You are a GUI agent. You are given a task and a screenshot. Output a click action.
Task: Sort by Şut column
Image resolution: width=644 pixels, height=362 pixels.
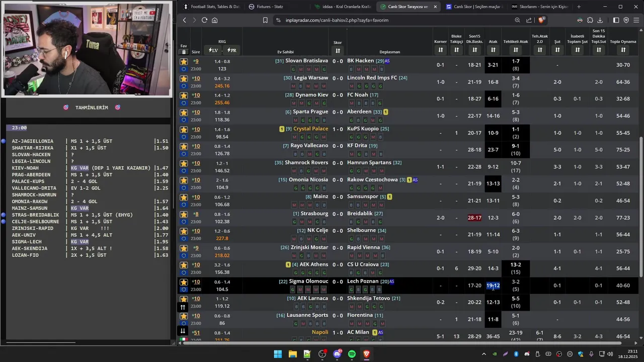[x=557, y=50]
